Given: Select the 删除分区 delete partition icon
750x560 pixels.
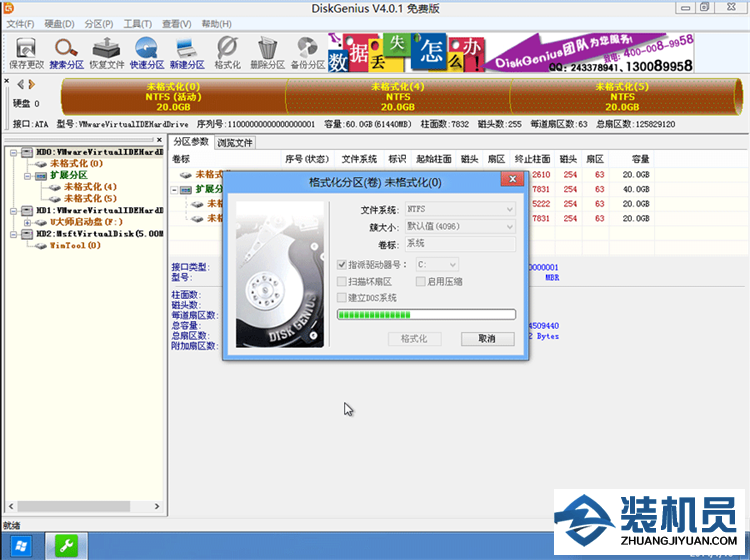Looking at the screenshot, I should 267,53.
